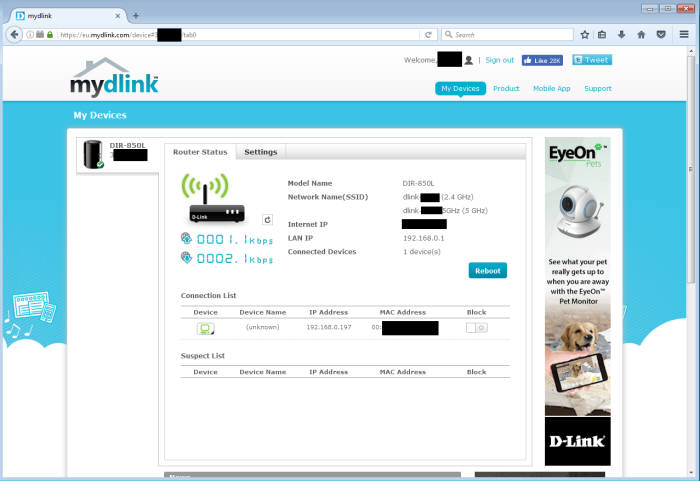700x481 pixels.
Task: Click the Pocket icon in toolbar
Action: [661, 35]
